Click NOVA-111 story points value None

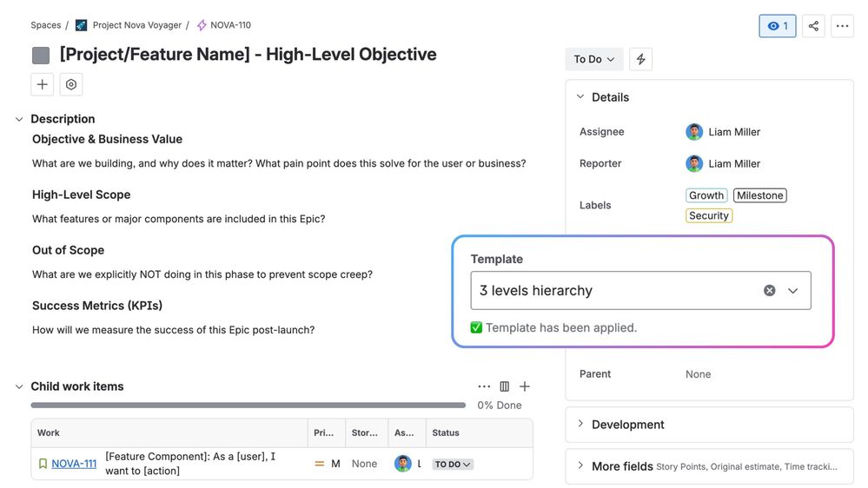click(x=364, y=464)
